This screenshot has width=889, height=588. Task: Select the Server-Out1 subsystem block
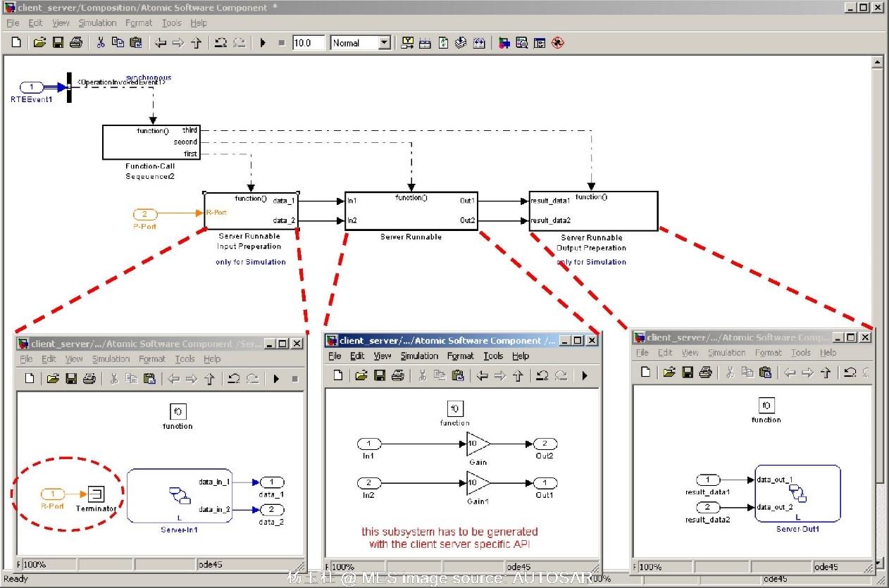[797, 493]
